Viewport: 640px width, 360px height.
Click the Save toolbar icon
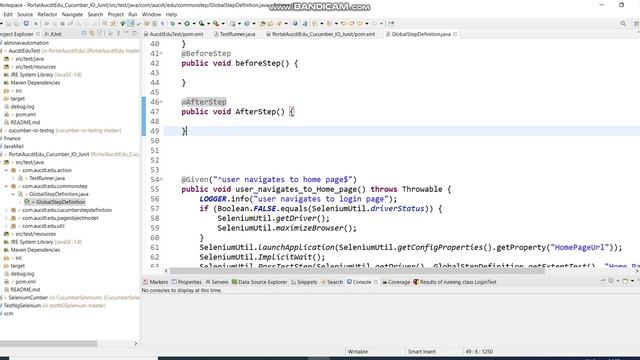coord(8,24)
